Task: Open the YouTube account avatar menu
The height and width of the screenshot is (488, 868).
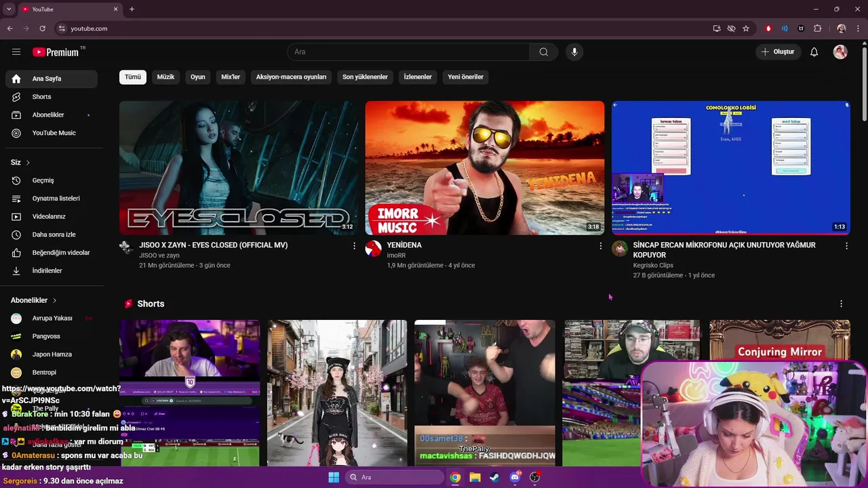Action: [840, 52]
